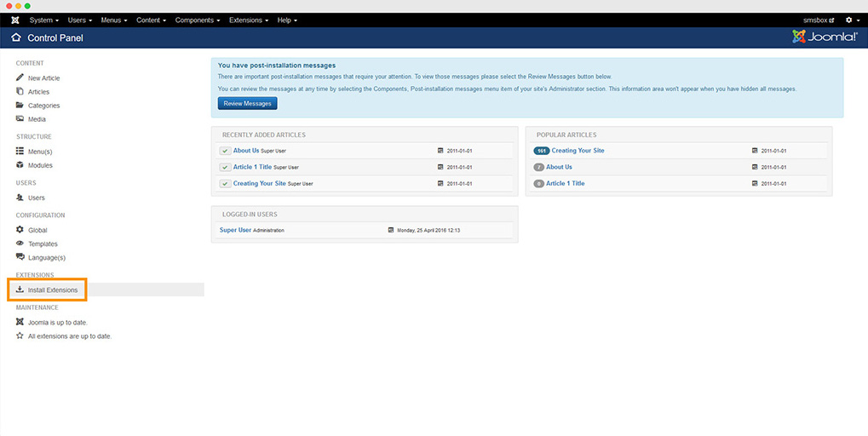The height and width of the screenshot is (436, 868).
Task: Click the Control Panel home icon
Action: (16, 37)
